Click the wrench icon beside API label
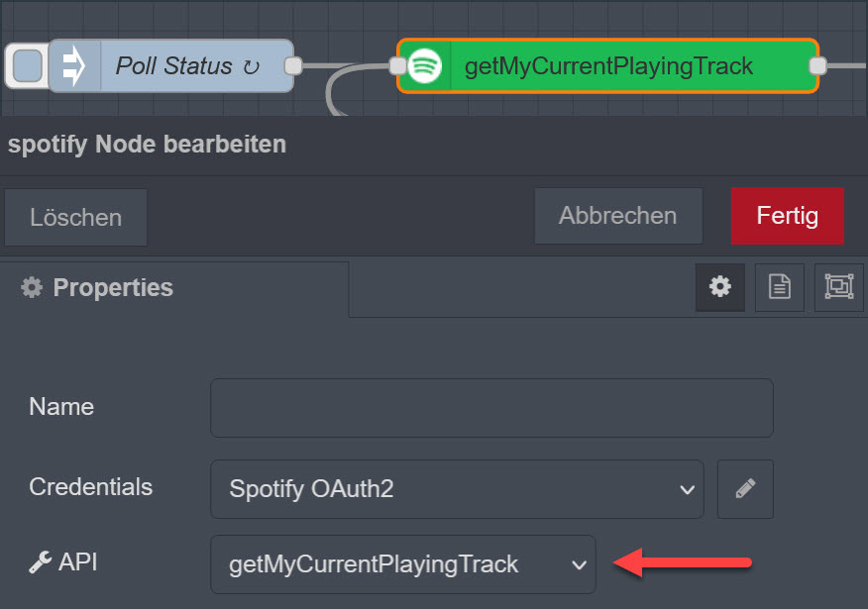The width and height of the screenshot is (868, 609). pos(40,562)
